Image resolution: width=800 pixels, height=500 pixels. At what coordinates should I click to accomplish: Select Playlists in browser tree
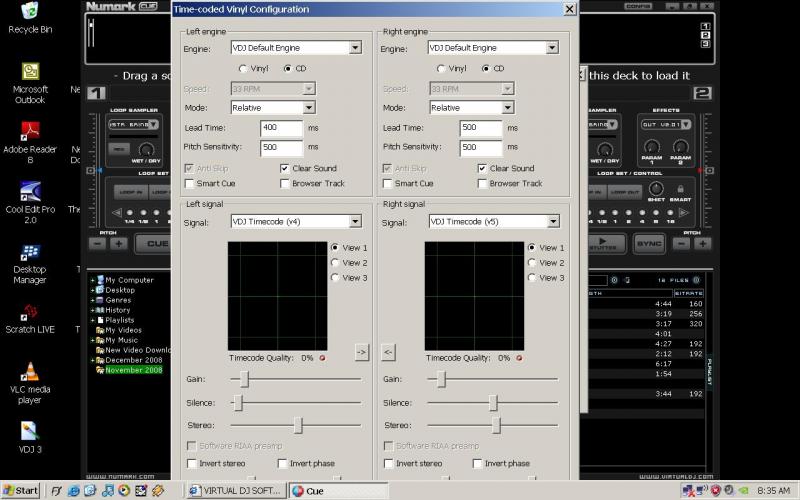(119, 320)
